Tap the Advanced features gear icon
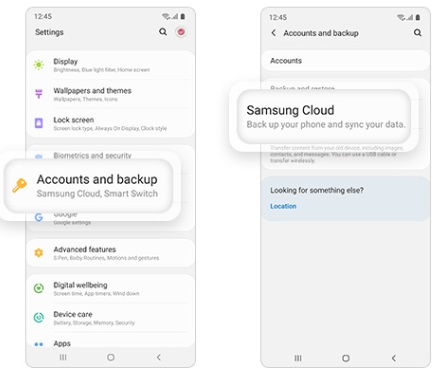Image resolution: width=433 pixels, height=372 pixels. point(39,253)
